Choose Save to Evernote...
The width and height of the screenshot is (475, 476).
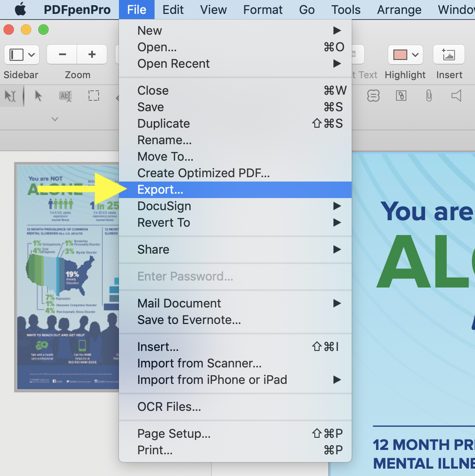point(235,320)
